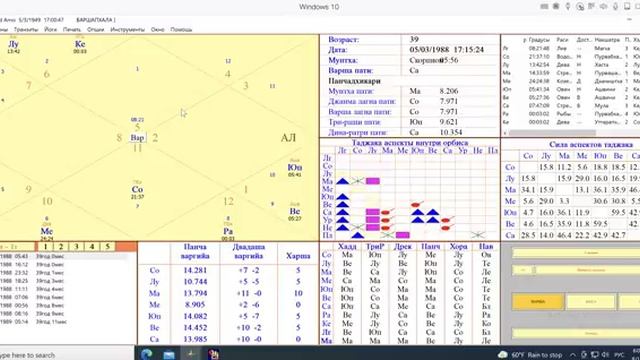Select Ме planet at chart bottom
The image size is (640, 360).
[47, 231]
